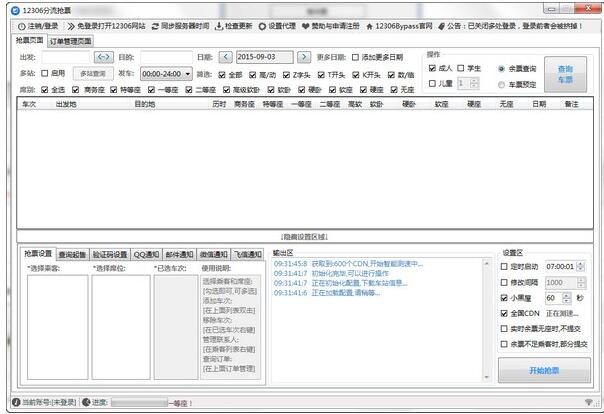The height and width of the screenshot is (414, 604).
Task: Click the 选择席位 list box
Action: tap(121, 327)
